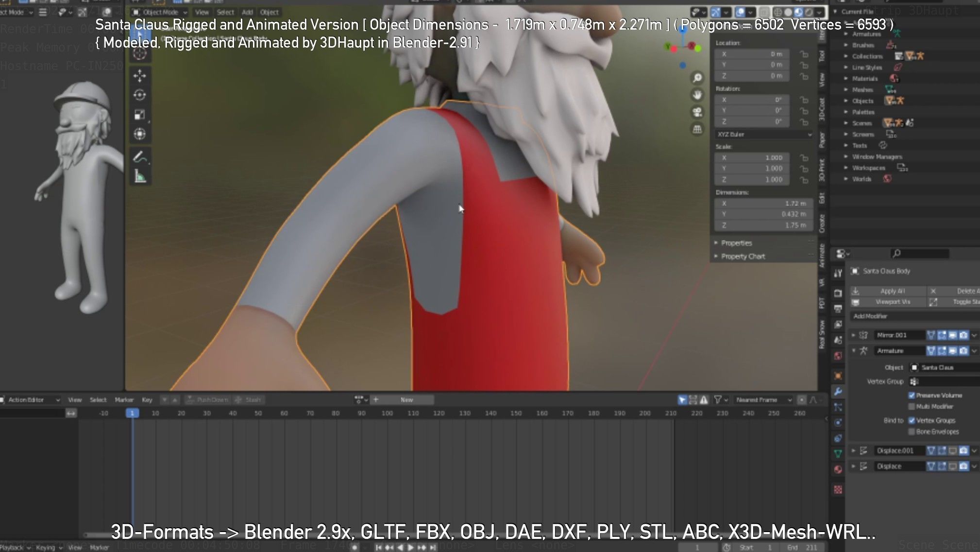The width and height of the screenshot is (980, 552).
Task: Expand the Displace modifier panel
Action: coord(853,466)
